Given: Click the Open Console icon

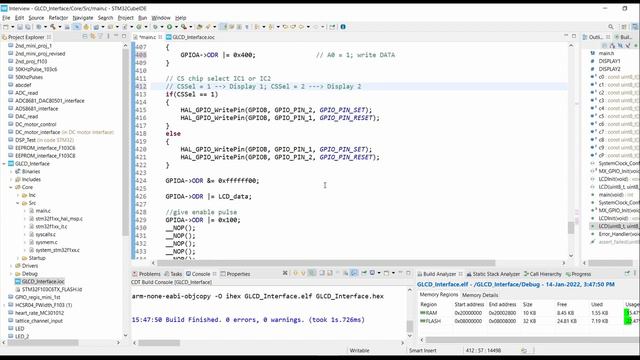Looking at the screenshot, I should point(386,273).
